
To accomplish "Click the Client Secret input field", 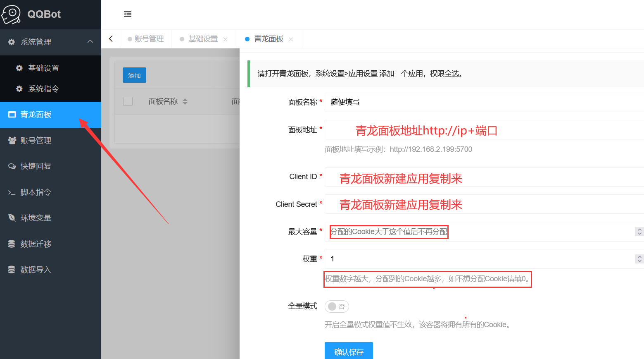I will tap(484, 204).
